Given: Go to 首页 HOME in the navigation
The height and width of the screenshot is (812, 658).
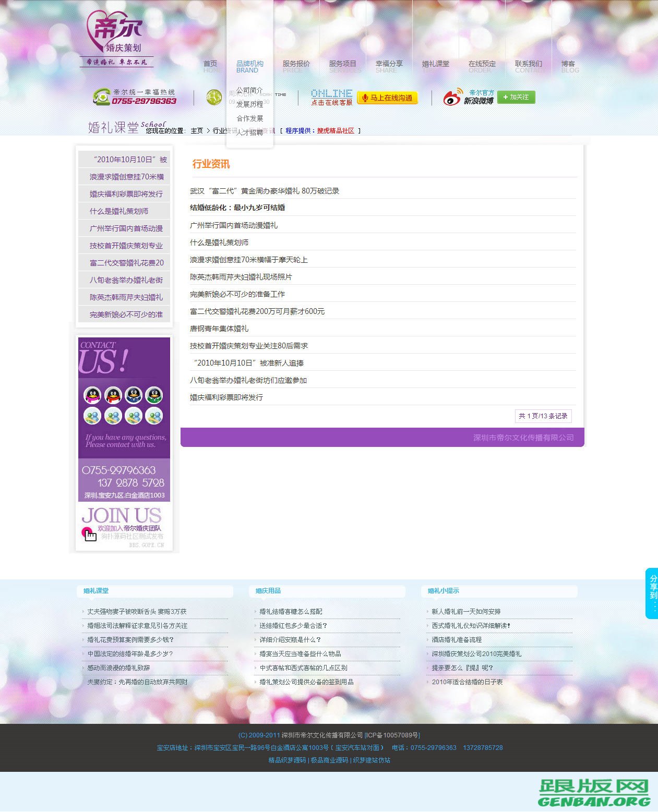Looking at the screenshot, I should tap(210, 64).
